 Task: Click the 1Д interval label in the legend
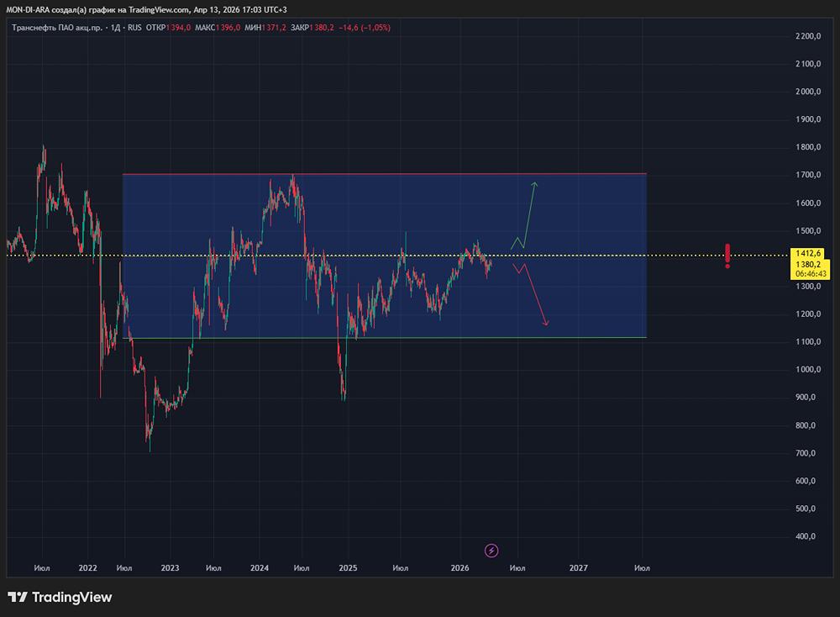coord(115,28)
